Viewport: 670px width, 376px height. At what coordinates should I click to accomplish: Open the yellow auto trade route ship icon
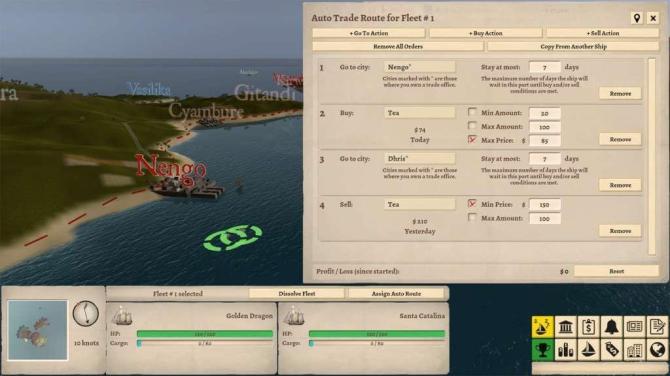click(x=542, y=327)
